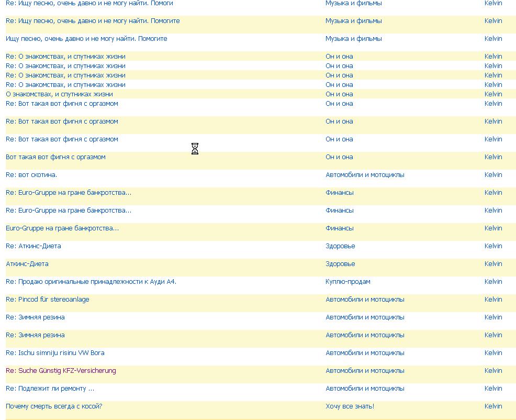This screenshot has height=420, width=516.
Task: Open 'Re: Продаю оригинальные принадлежности к Ауди А4'
Action: pyautogui.click(x=91, y=282)
